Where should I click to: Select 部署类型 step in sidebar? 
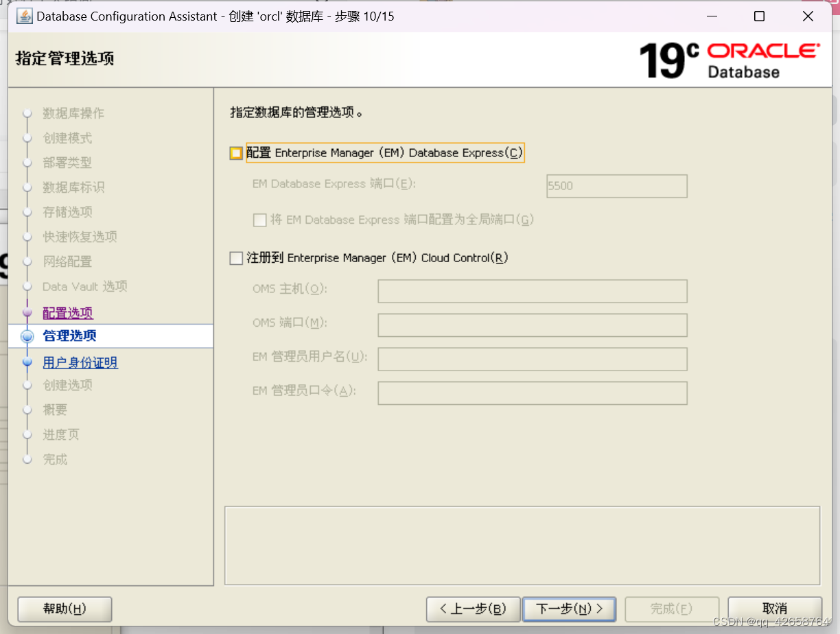(x=67, y=163)
